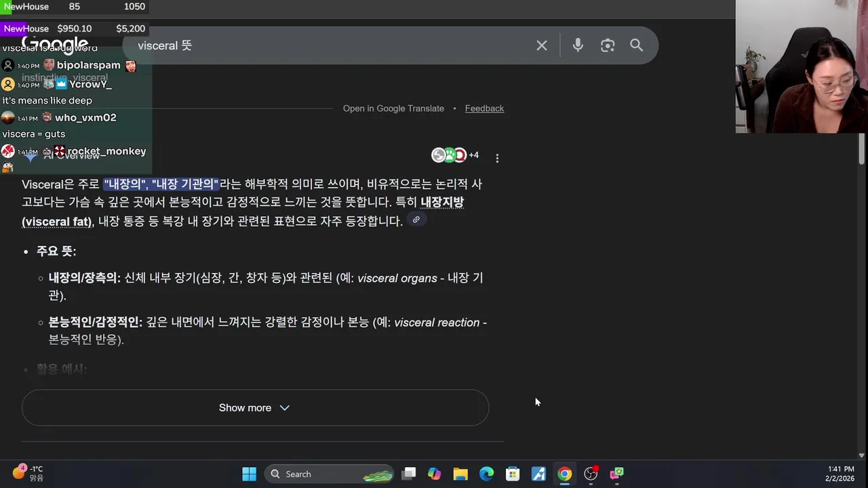Viewport: 868px width, 488px height.
Task: Click chat username bipolarspam
Action: [89, 65]
